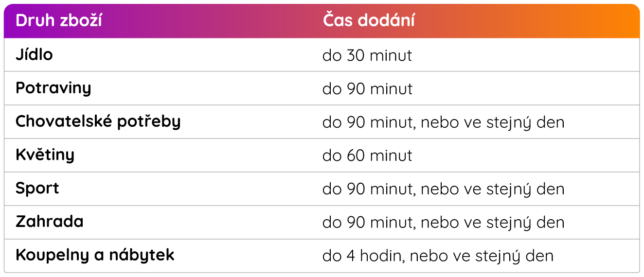
Task: Select the 'Jídlo' row label
Action: point(34,54)
